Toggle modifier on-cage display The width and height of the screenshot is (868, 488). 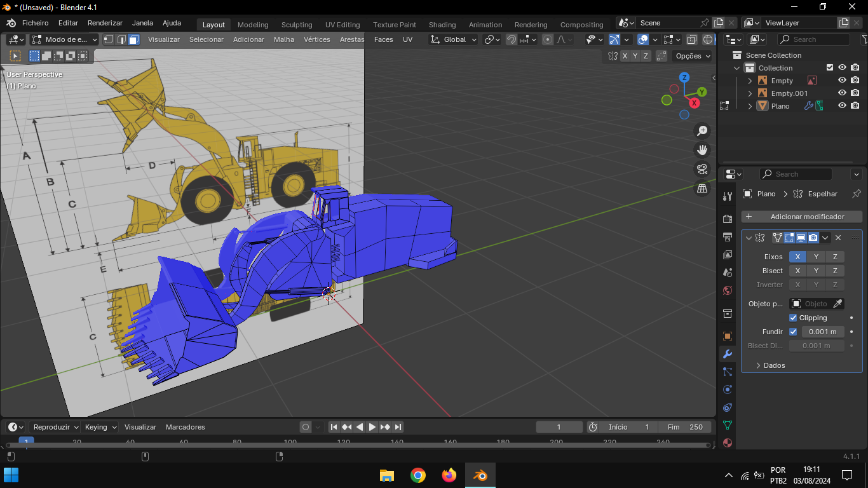[x=777, y=238]
